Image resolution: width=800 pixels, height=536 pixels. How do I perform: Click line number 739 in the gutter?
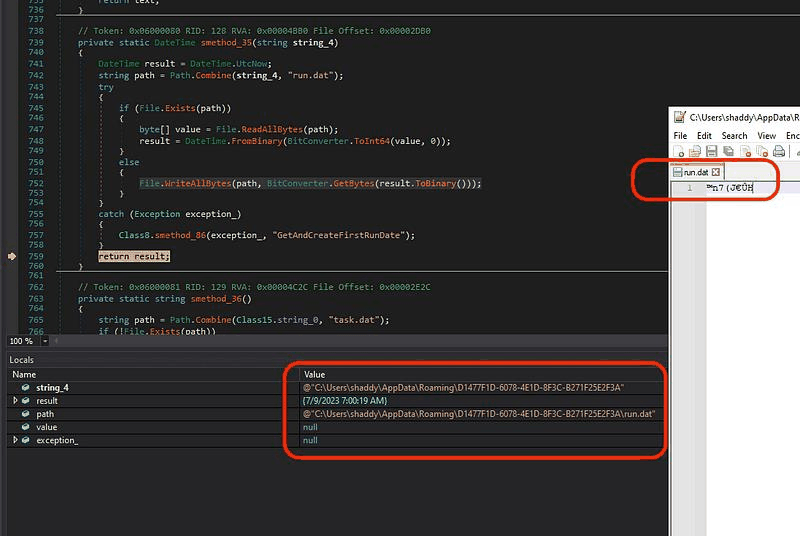pyautogui.click(x=36, y=42)
